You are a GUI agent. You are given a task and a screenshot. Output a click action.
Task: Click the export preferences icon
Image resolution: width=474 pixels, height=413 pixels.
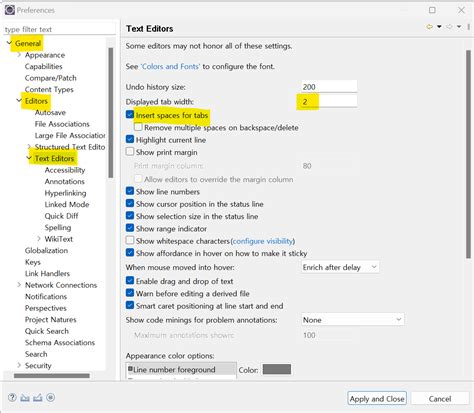click(38, 397)
